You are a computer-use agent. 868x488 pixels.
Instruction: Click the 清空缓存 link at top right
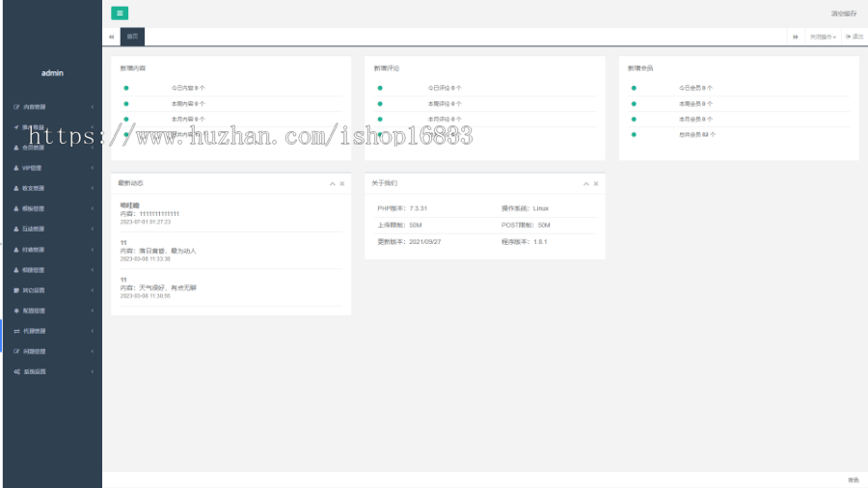pos(843,14)
